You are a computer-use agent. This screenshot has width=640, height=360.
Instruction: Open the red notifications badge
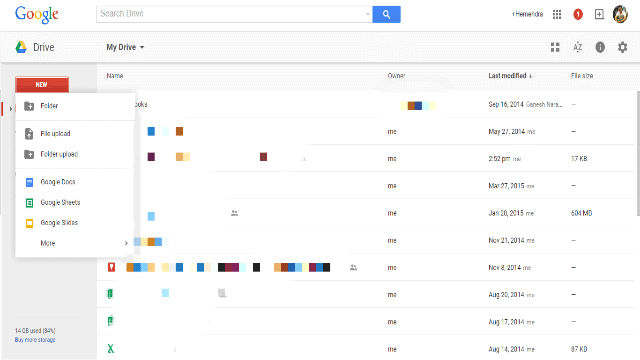click(578, 14)
